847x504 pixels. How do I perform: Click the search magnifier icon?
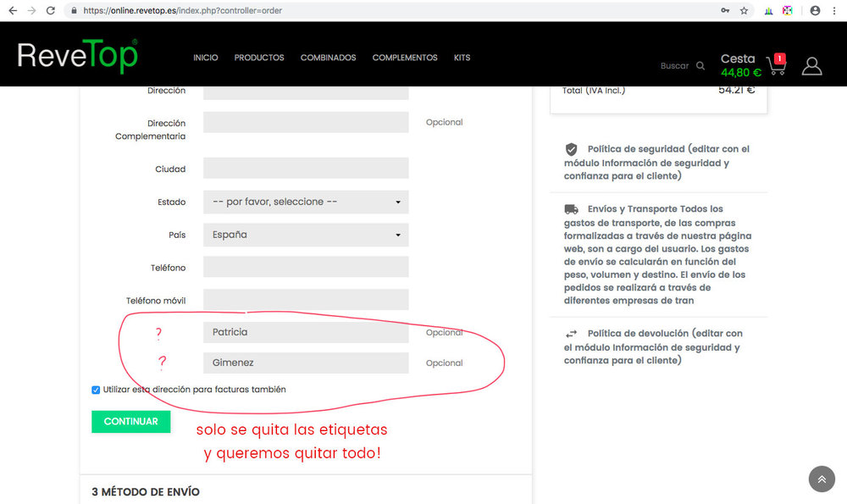tap(700, 65)
